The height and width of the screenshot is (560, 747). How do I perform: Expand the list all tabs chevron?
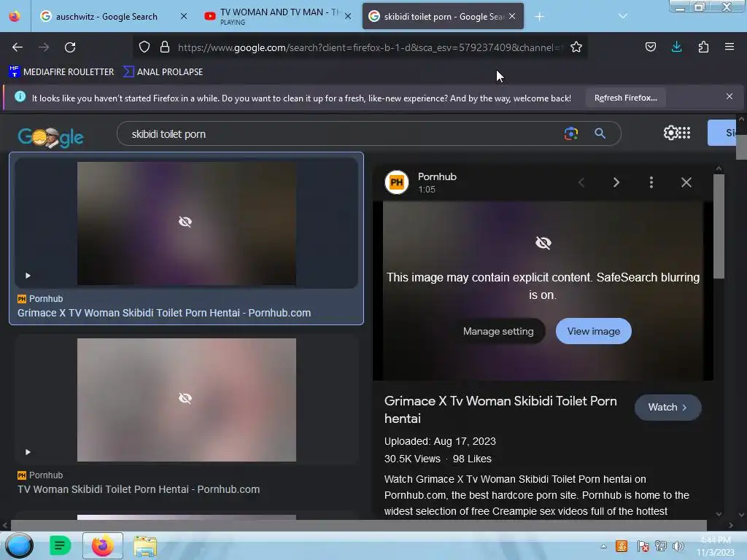point(623,16)
